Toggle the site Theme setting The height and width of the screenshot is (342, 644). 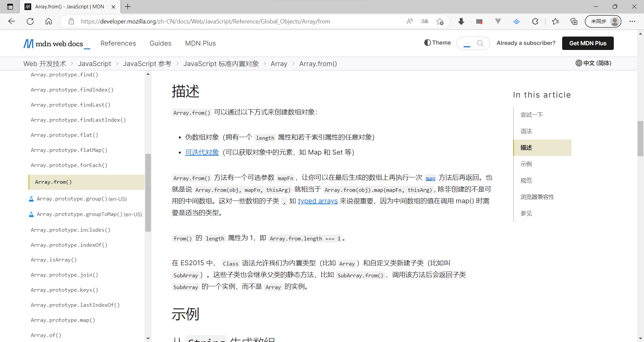[437, 43]
